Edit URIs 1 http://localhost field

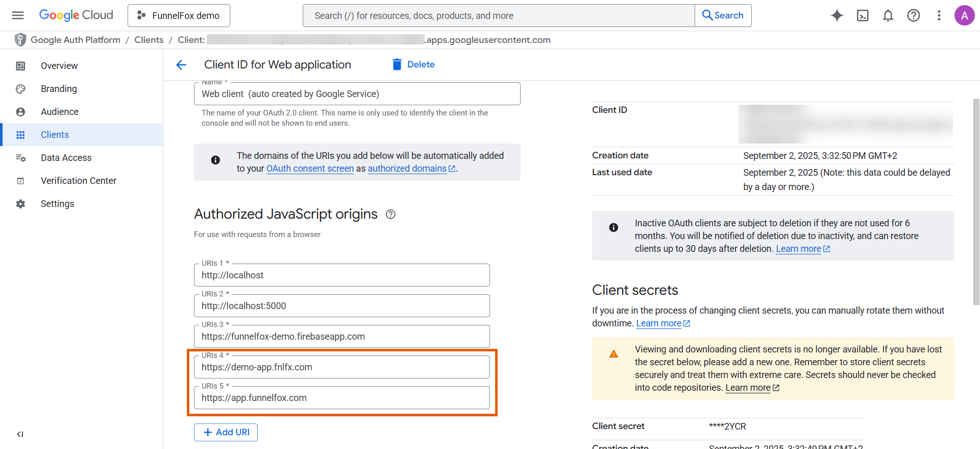(342, 275)
